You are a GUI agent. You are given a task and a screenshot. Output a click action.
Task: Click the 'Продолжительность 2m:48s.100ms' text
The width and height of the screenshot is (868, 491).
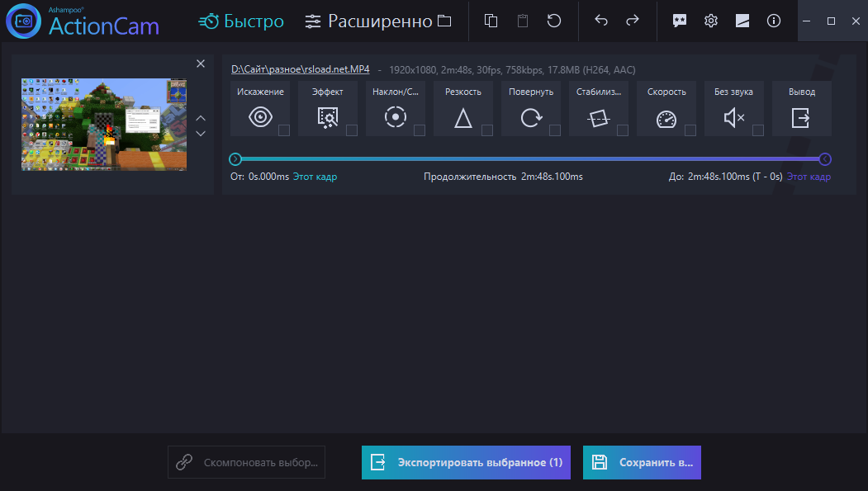point(503,177)
